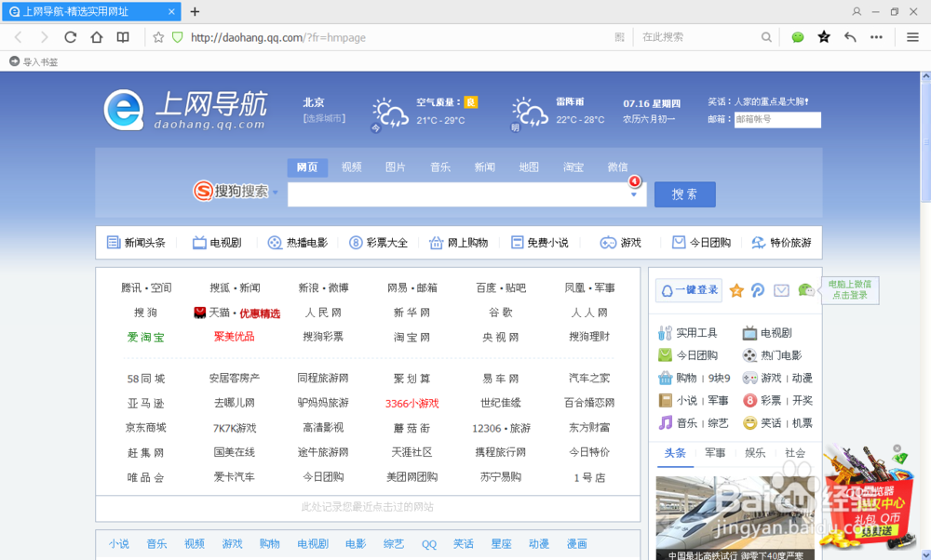Switch to 社会 news tab

pyautogui.click(x=794, y=453)
